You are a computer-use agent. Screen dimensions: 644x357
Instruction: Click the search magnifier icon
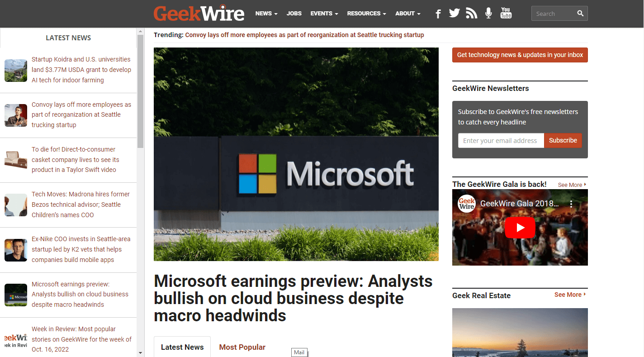coord(580,14)
